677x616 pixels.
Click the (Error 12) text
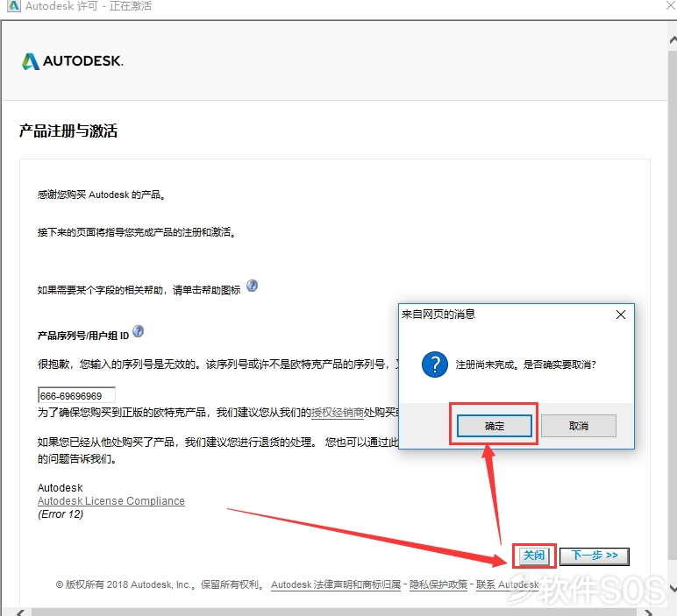click(x=61, y=514)
